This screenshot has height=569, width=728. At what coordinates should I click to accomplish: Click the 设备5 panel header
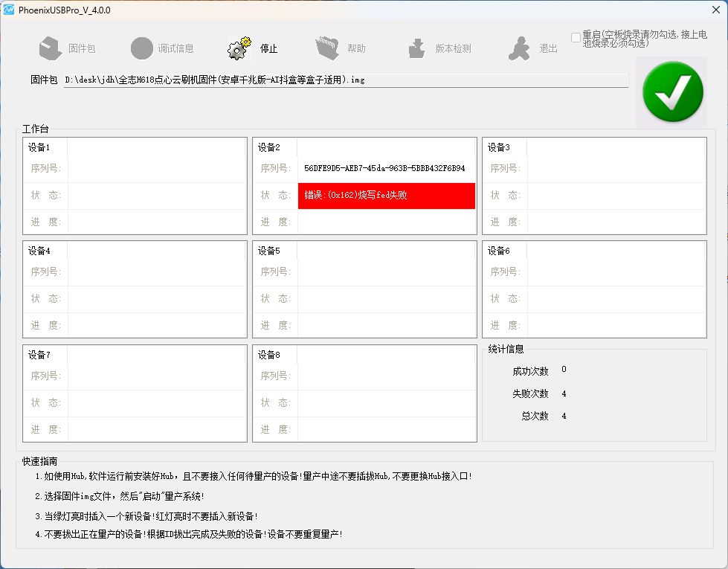[x=269, y=251]
